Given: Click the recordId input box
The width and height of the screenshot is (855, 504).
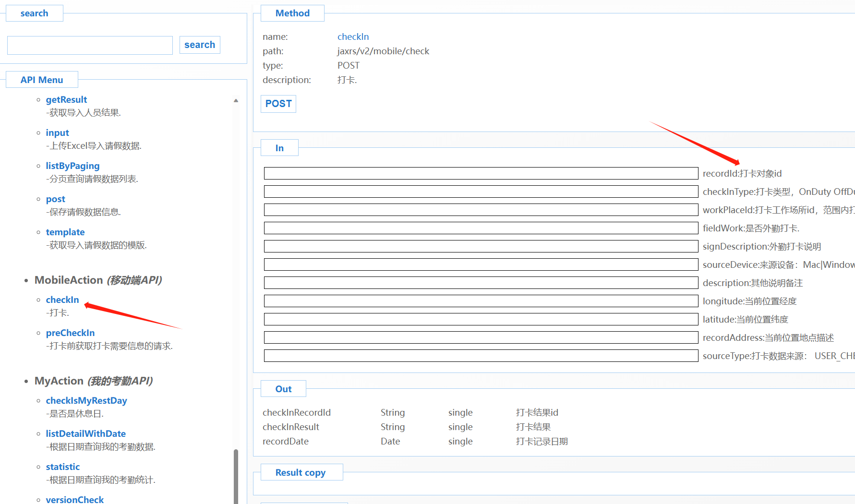Looking at the screenshot, I should (481, 173).
